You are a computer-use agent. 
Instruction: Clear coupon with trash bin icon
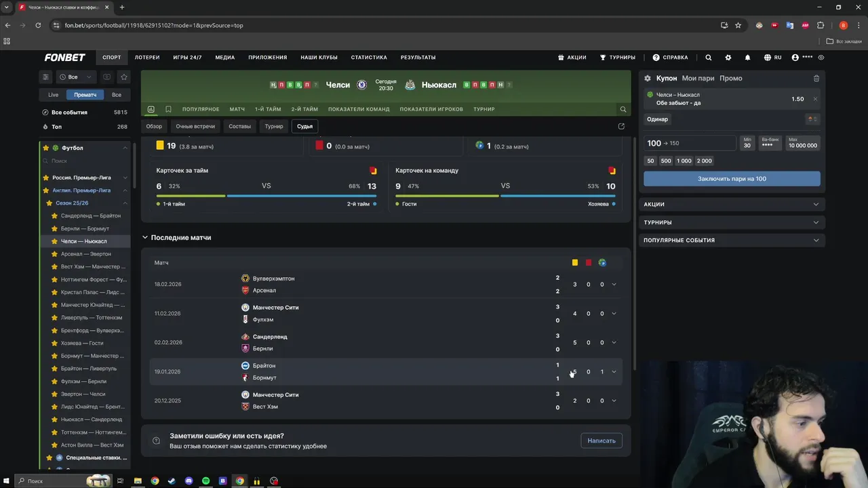[x=816, y=79]
